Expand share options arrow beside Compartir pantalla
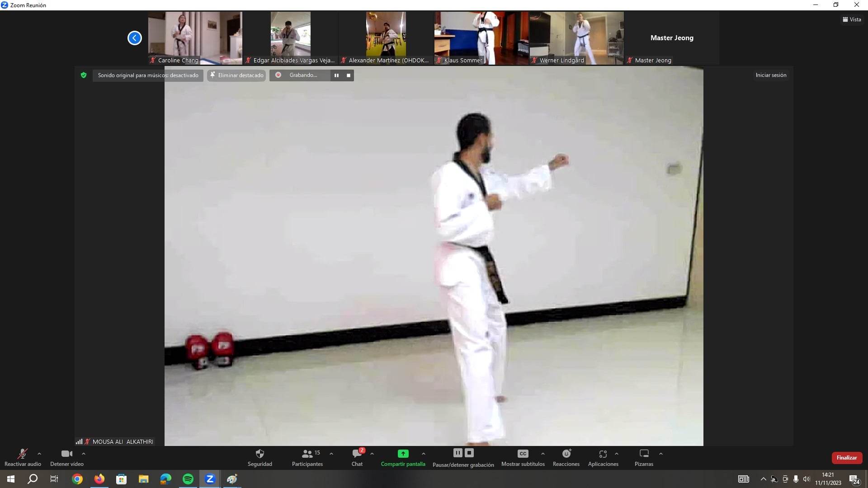This screenshot has width=868, height=488. coord(424,454)
